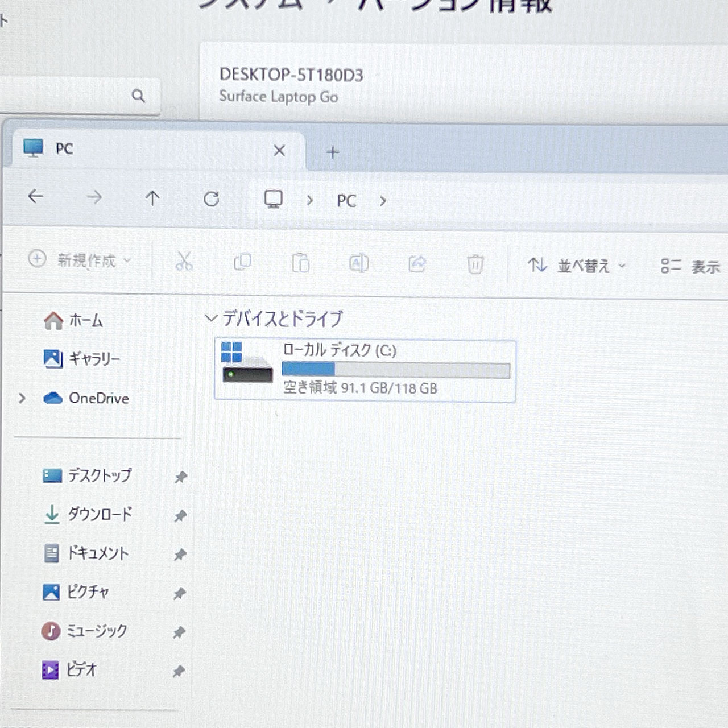Close the PC tab
728x728 pixels.
coord(279,151)
